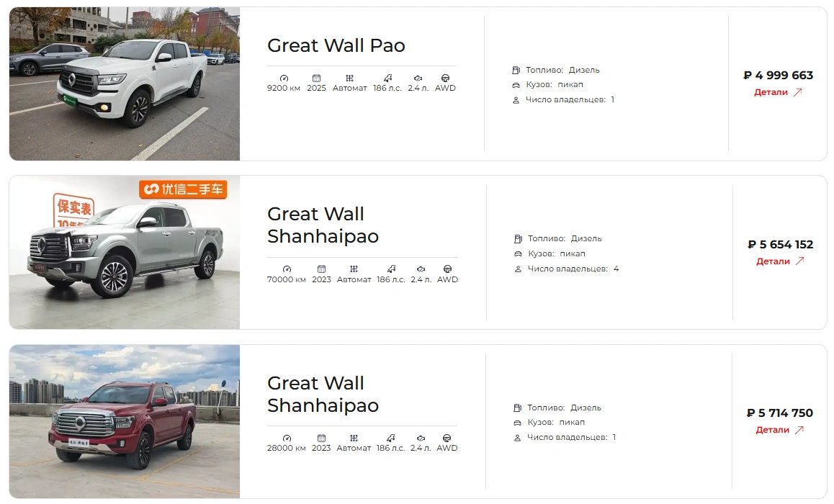Click the horsepower icon on the 28000 km listing
The image size is (834, 504).
[x=390, y=438]
